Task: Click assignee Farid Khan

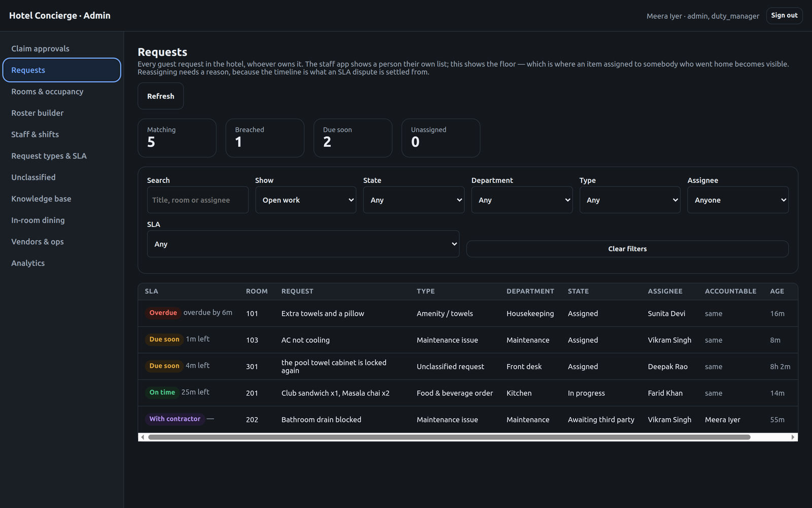Action: (665, 393)
